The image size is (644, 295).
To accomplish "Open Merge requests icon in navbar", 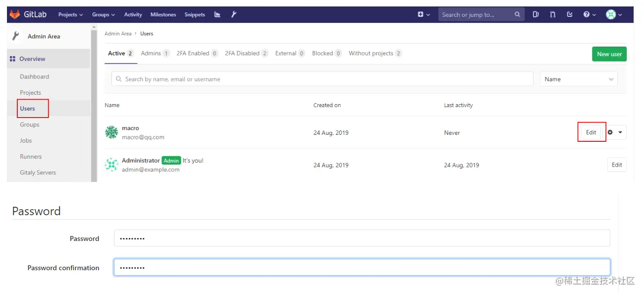I will tap(552, 15).
